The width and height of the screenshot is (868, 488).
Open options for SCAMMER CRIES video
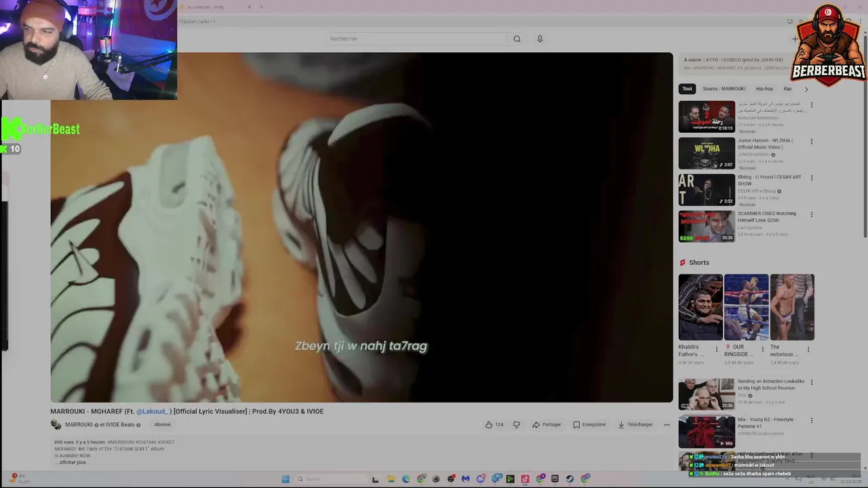(811, 215)
